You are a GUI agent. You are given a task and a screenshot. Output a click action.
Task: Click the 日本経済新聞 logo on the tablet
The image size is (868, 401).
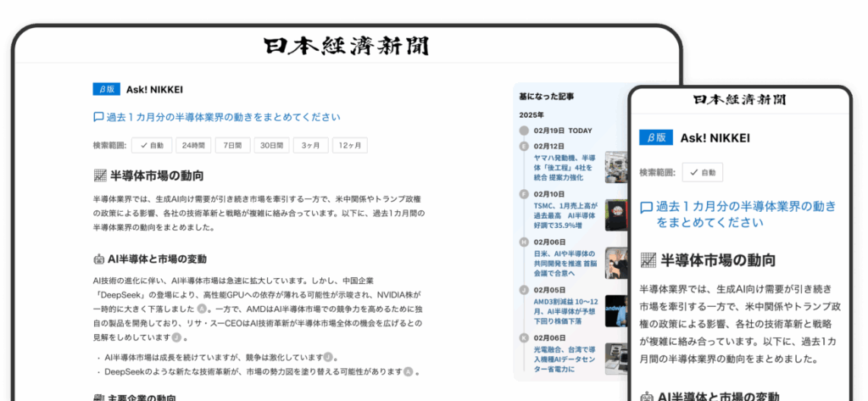[346, 47]
